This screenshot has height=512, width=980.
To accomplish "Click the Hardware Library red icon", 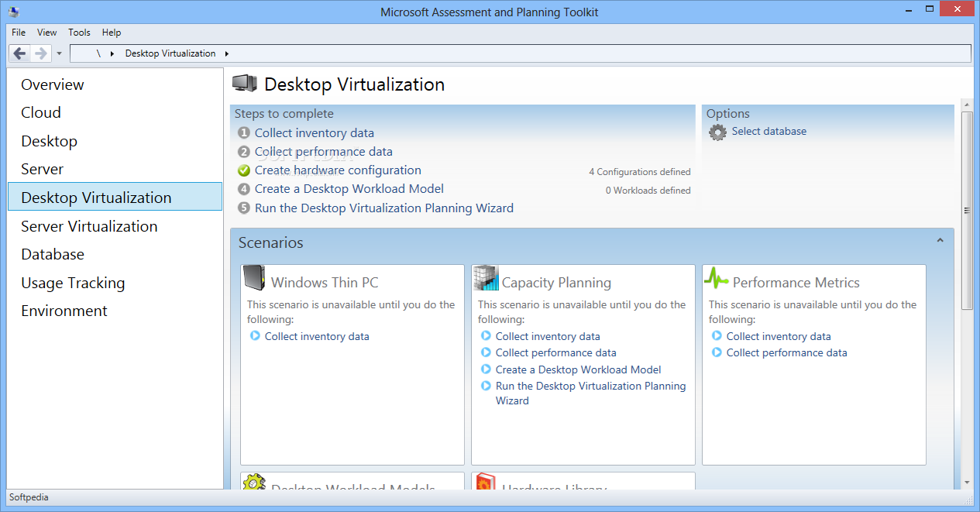I will click(x=485, y=482).
